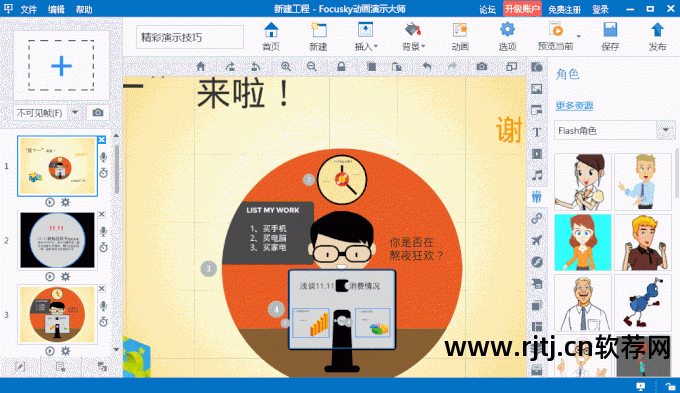This screenshot has width=680, height=393.
Task: Open the 帮助 menu
Action: point(84,9)
